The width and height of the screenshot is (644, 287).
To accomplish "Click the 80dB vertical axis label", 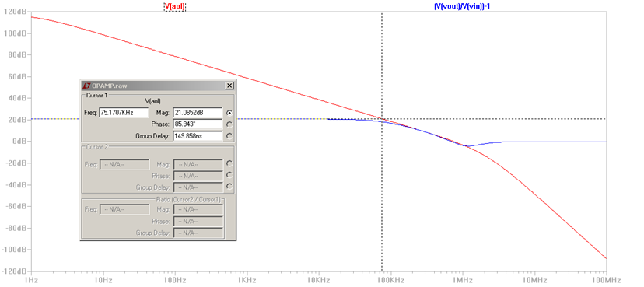I will (x=16, y=54).
